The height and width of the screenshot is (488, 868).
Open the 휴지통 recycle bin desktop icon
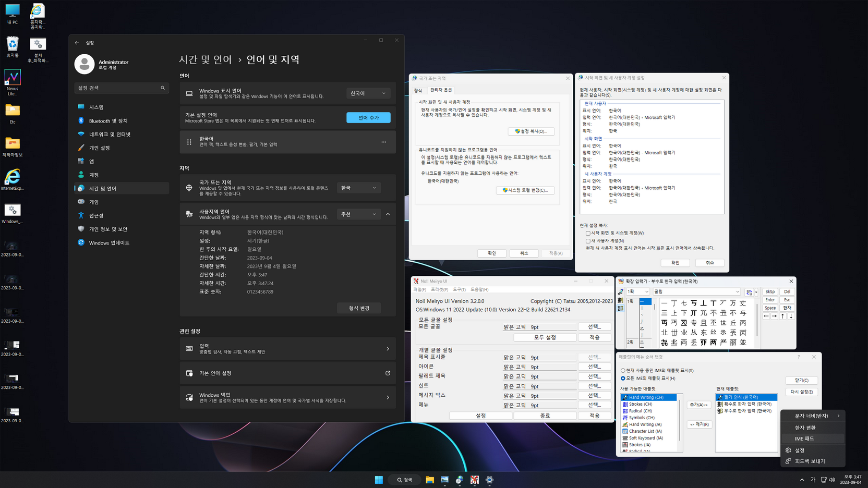click(13, 47)
